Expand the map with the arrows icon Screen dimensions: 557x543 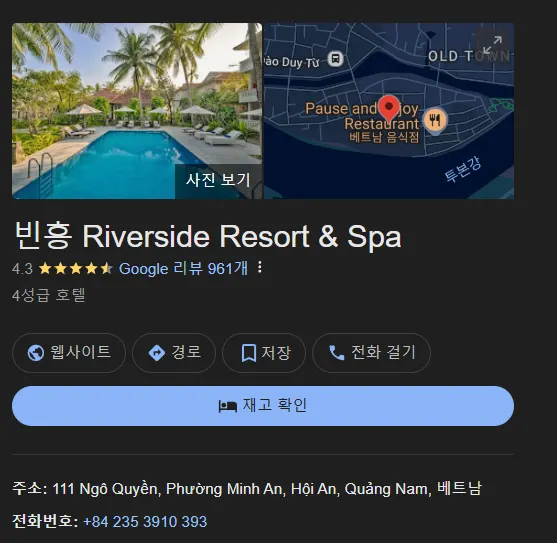pyautogui.click(x=492, y=45)
